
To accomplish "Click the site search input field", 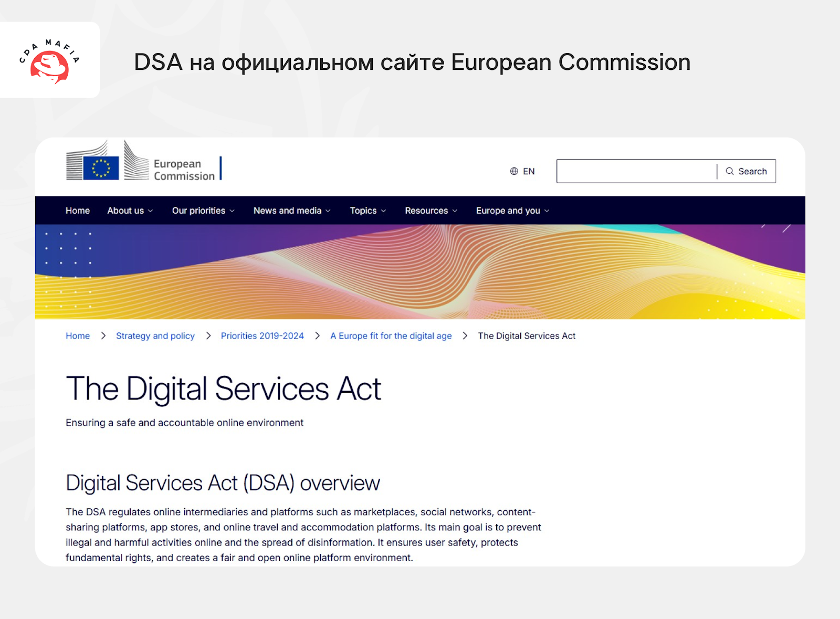I will click(x=636, y=171).
